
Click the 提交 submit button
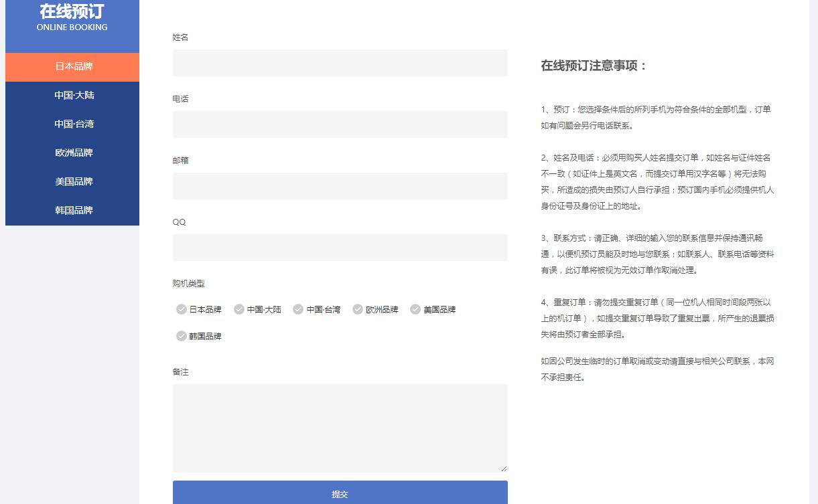[x=340, y=493]
